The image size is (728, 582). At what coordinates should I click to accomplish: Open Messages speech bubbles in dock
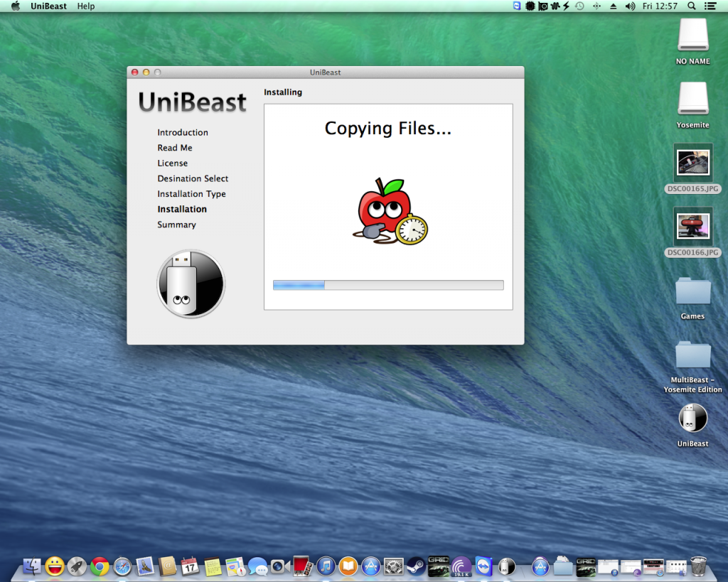[257, 566]
